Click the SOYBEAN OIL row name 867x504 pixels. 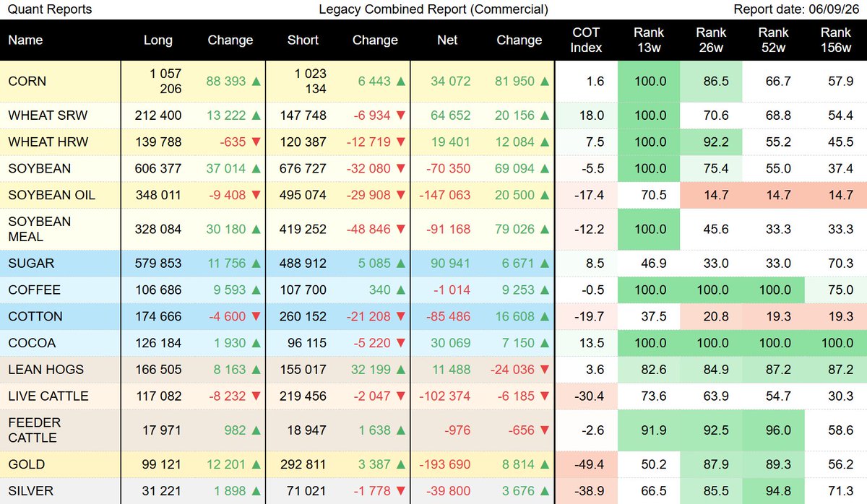pos(51,195)
